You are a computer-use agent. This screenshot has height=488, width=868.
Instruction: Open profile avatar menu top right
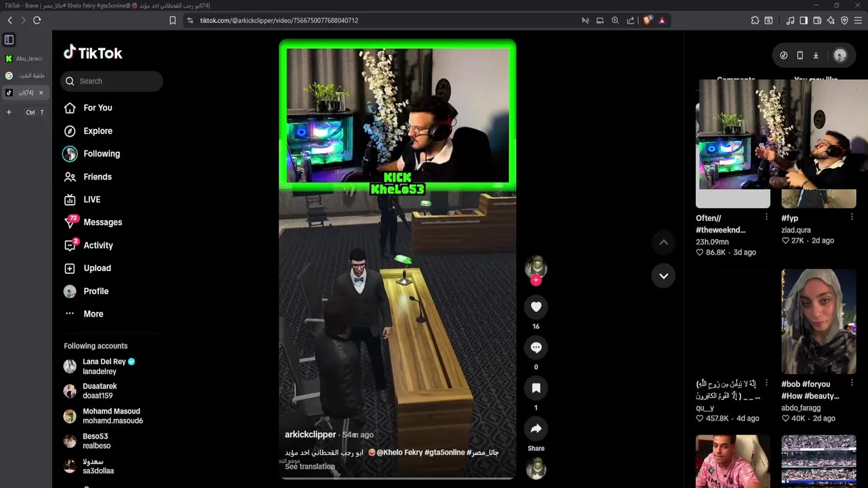coord(840,56)
